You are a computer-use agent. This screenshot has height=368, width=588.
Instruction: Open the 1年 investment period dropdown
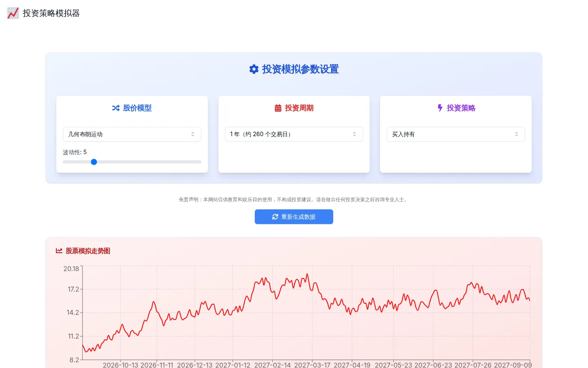[x=294, y=134]
